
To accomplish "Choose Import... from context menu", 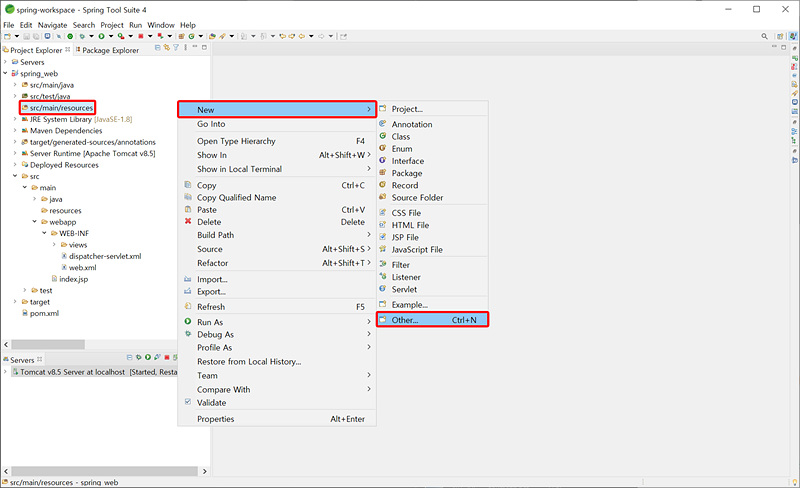I will (x=277, y=279).
